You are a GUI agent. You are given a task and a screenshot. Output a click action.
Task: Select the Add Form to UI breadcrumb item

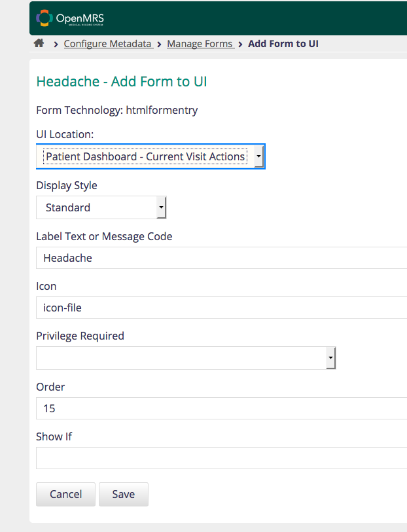283,44
